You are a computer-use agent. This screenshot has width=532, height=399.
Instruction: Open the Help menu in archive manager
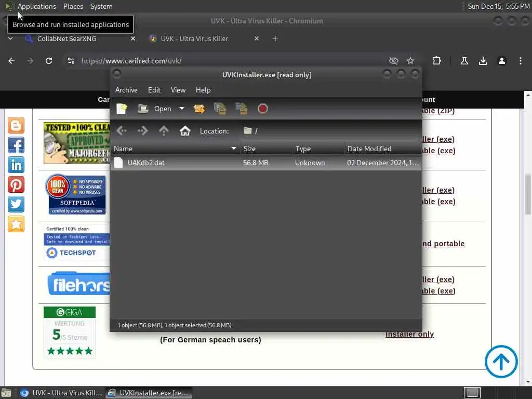click(203, 90)
